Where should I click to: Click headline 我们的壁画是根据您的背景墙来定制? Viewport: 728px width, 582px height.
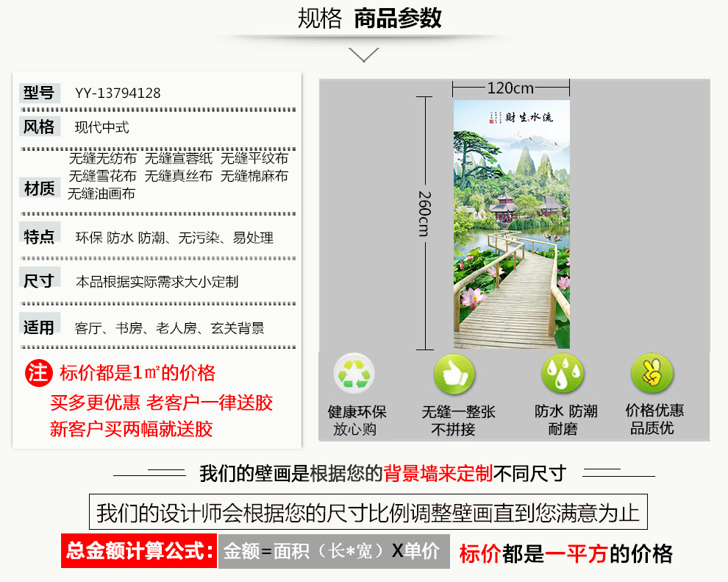click(x=346, y=474)
